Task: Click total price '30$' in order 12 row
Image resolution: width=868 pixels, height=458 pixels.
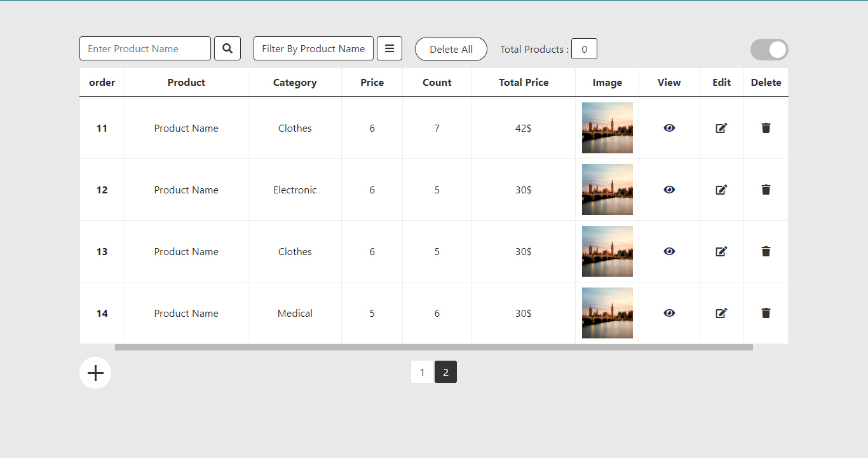Action: point(524,190)
